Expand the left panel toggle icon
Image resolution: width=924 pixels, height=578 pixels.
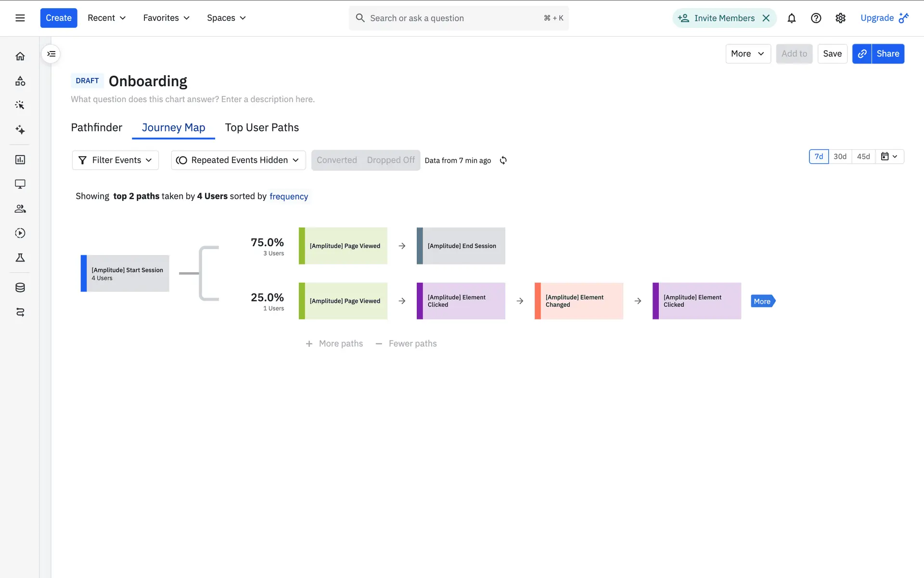pos(51,54)
